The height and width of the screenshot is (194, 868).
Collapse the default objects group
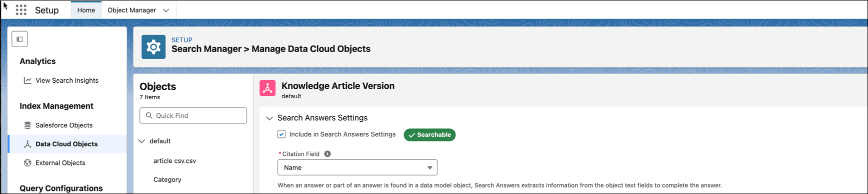pos(142,141)
